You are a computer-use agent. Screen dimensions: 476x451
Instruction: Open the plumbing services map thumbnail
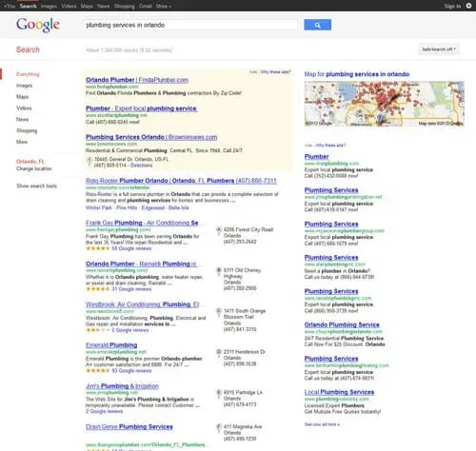pos(385,104)
